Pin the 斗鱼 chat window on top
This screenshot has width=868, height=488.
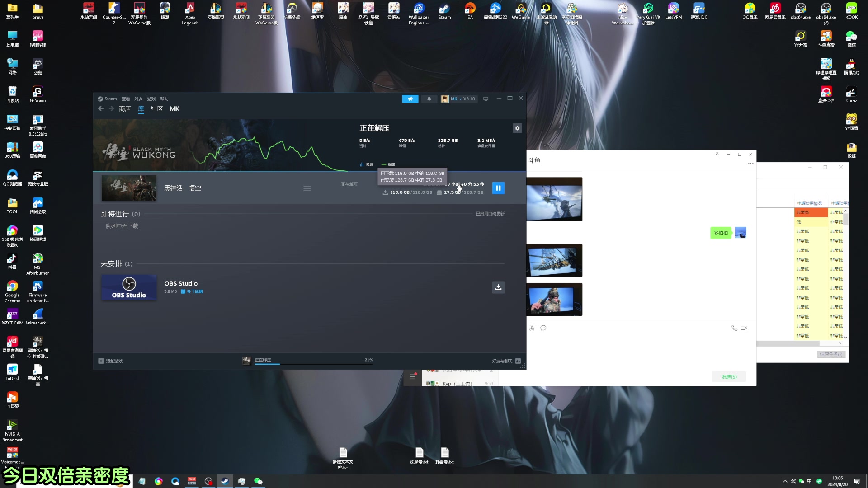(717, 155)
